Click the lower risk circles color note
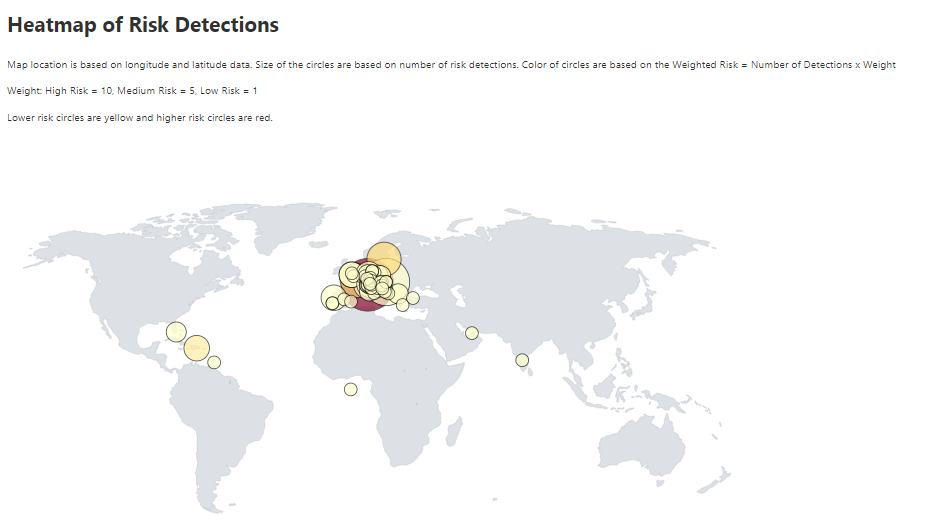 (x=140, y=117)
